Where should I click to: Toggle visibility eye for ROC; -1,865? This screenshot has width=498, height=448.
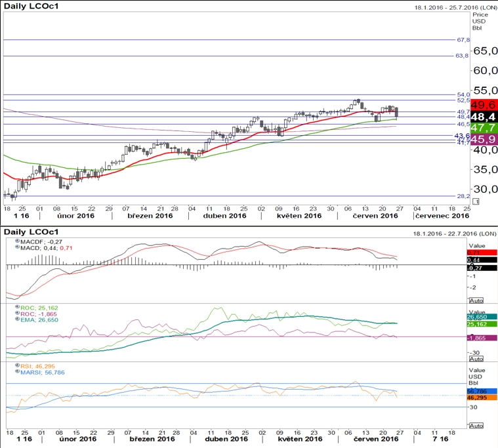point(18,313)
